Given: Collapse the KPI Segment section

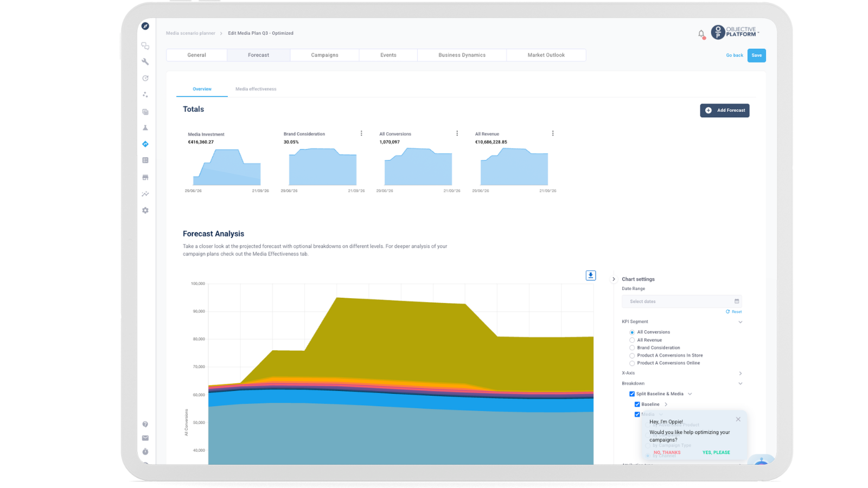Looking at the screenshot, I should tap(741, 322).
